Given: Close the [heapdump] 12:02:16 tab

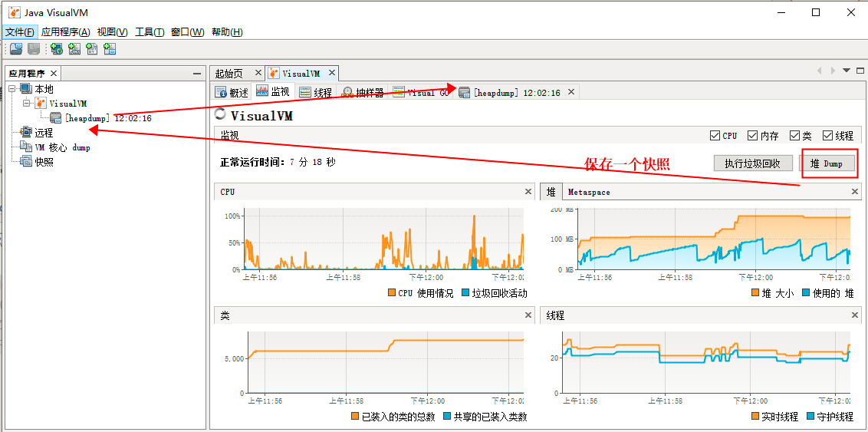Looking at the screenshot, I should [x=571, y=92].
